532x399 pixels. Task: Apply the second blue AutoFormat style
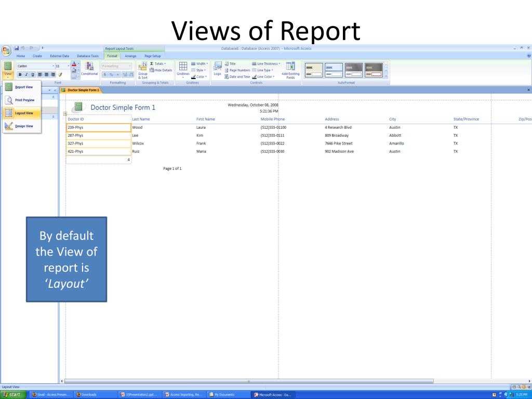(334, 70)
